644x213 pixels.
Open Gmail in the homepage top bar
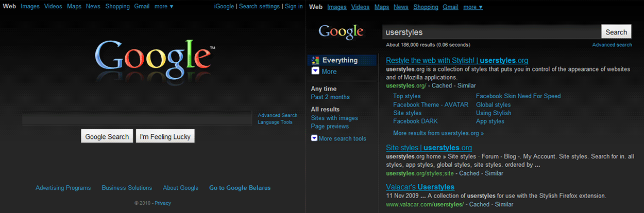(x=142, y=7)
